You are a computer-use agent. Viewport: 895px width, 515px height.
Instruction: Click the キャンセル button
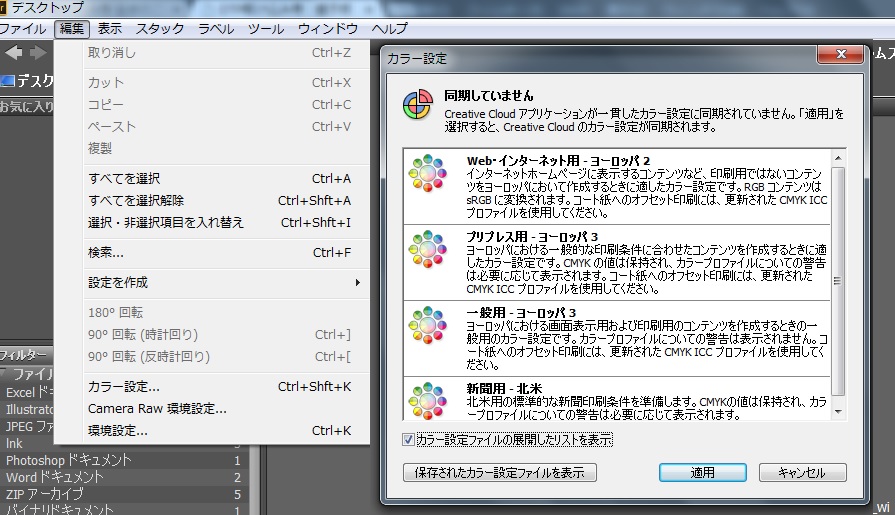803,472
